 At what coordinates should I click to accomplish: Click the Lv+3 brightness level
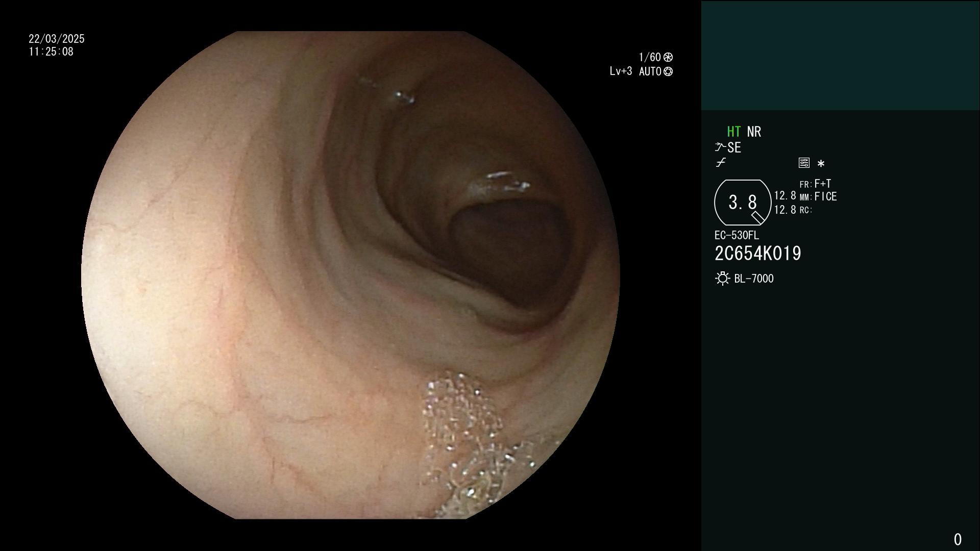621,71
